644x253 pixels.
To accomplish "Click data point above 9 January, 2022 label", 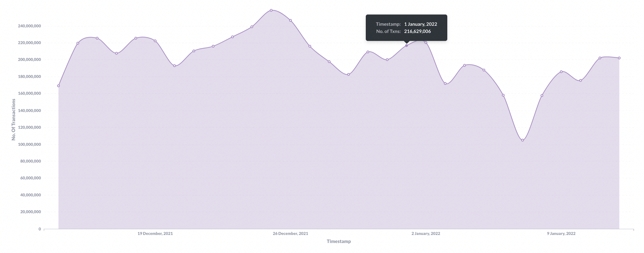I will pyautogui.click(x=561, y=72).
